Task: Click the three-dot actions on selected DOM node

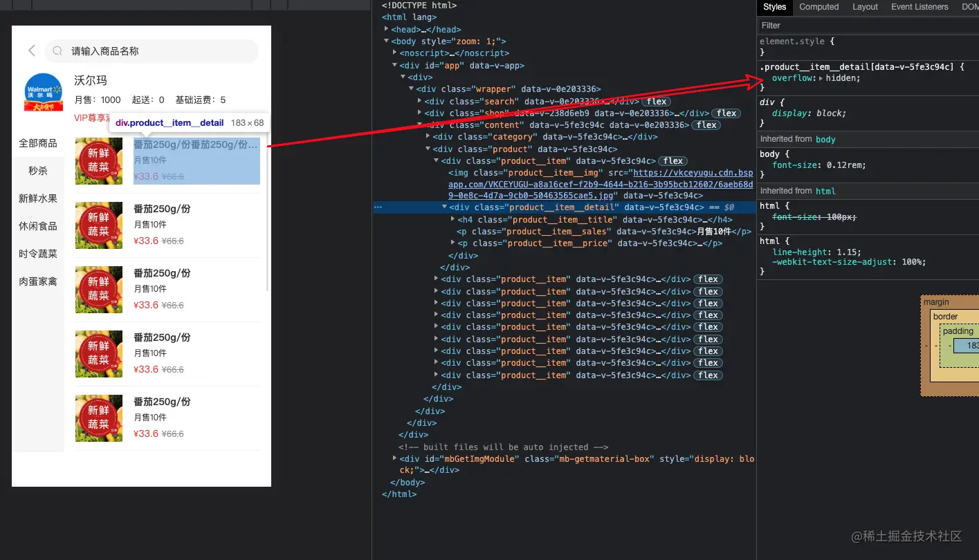Action: [377, 207]
